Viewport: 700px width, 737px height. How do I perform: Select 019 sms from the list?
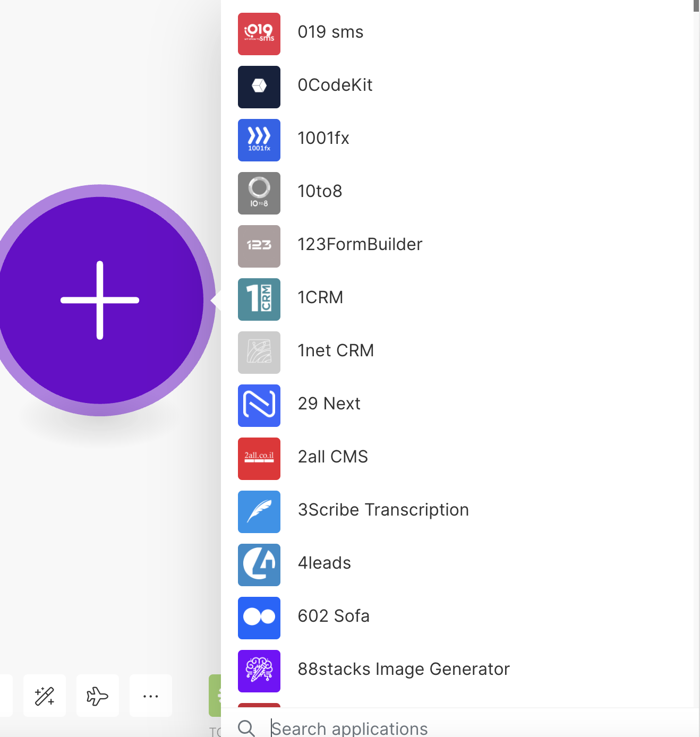click(330, 32)
